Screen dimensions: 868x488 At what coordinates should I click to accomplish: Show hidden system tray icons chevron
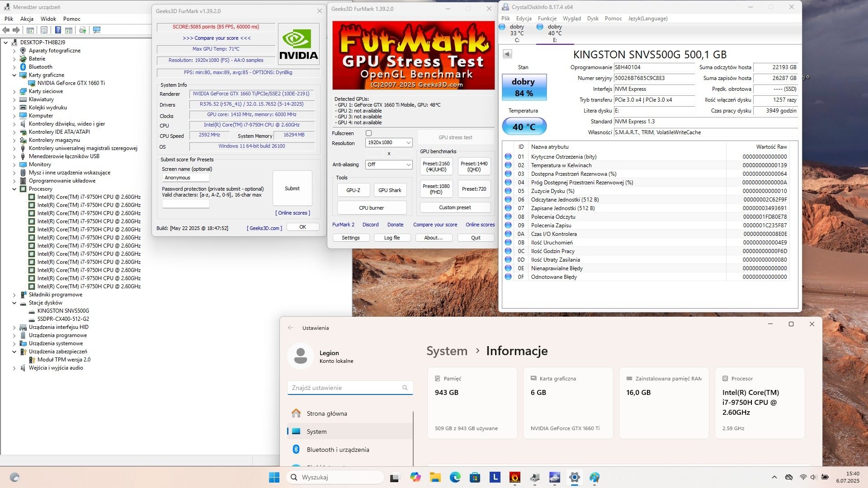click(774, 477)
